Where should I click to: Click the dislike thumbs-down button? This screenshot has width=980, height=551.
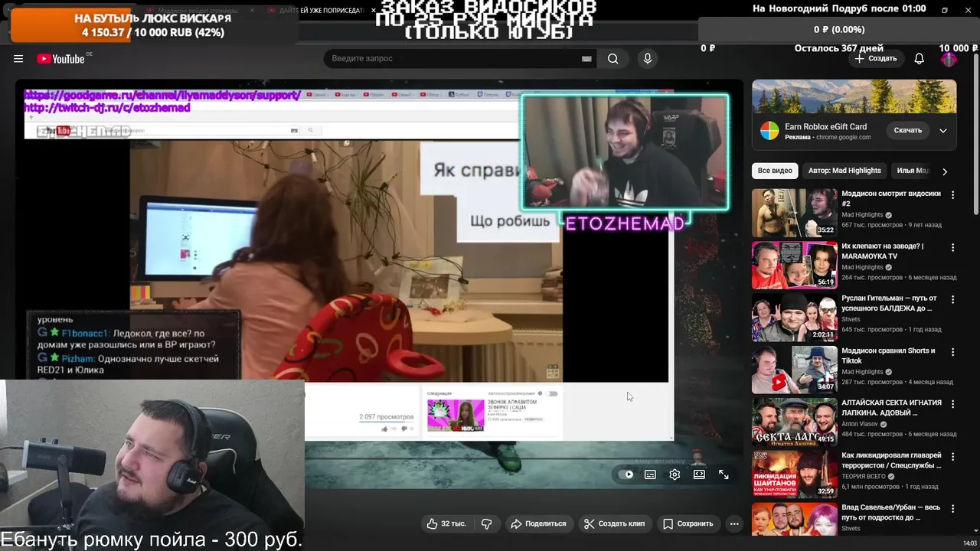486,523
